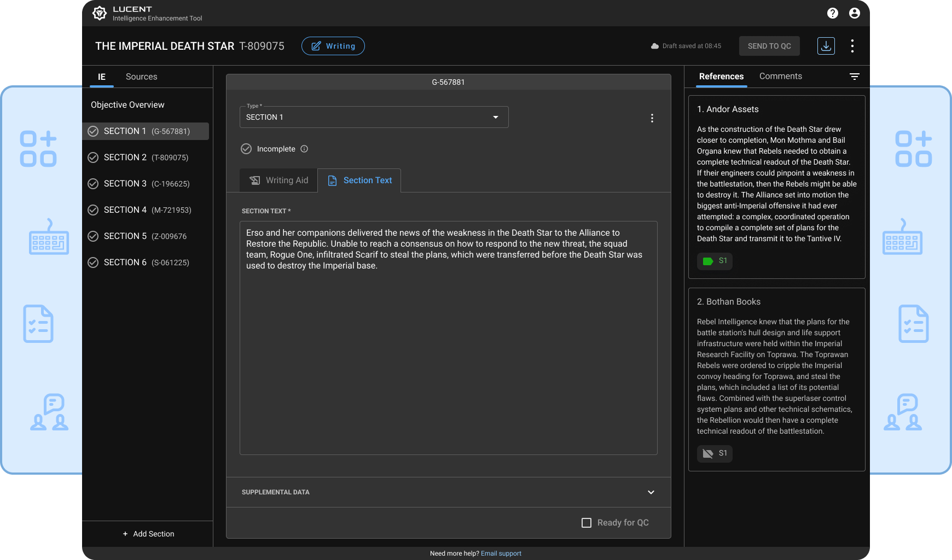Select the SECTION 5 label in sidebar

coord(125,236)
